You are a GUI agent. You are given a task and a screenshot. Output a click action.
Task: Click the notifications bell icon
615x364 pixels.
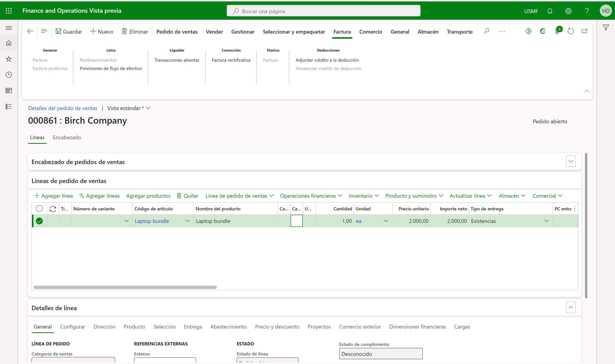pyautogui.click(x=550, y=11)
